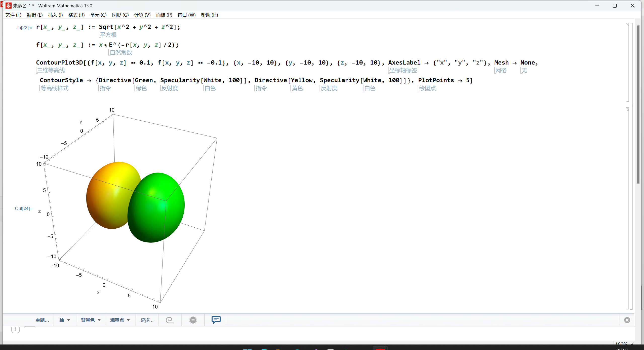The image size is (644, 350).
Task: Click the "+" insert new cell icon
Action: click(15, 329)
